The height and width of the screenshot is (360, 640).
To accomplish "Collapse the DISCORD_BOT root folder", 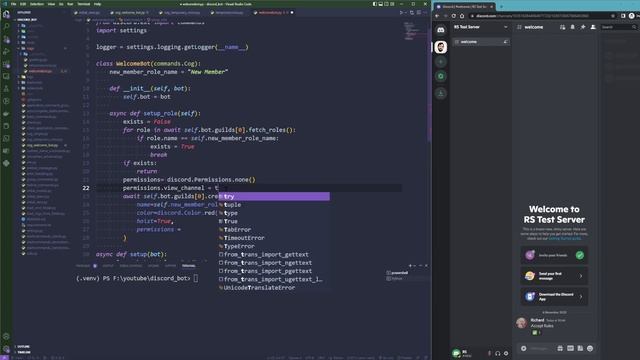I will click(x=27, y=20).
